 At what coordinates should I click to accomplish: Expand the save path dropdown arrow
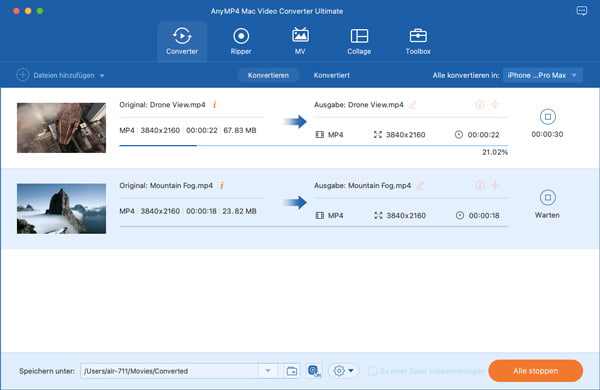[268, 371]
